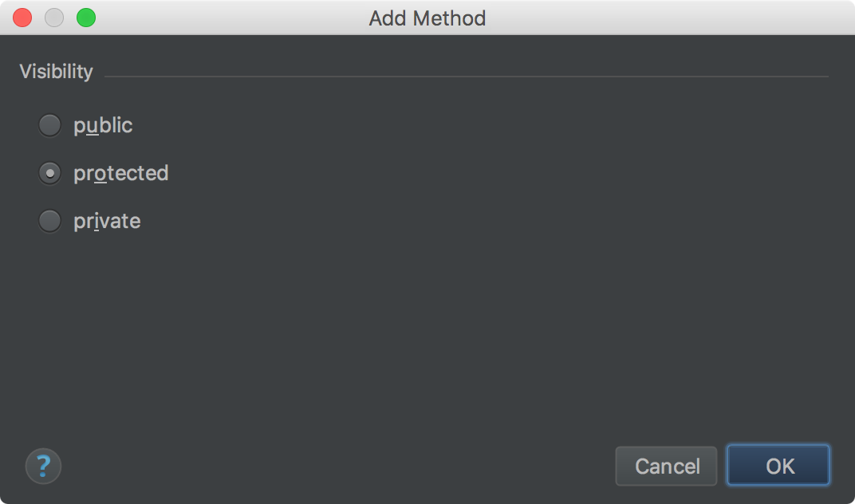Click the gray minimize window button
This screenshot has width=855, height=504.
pos(54,18)
